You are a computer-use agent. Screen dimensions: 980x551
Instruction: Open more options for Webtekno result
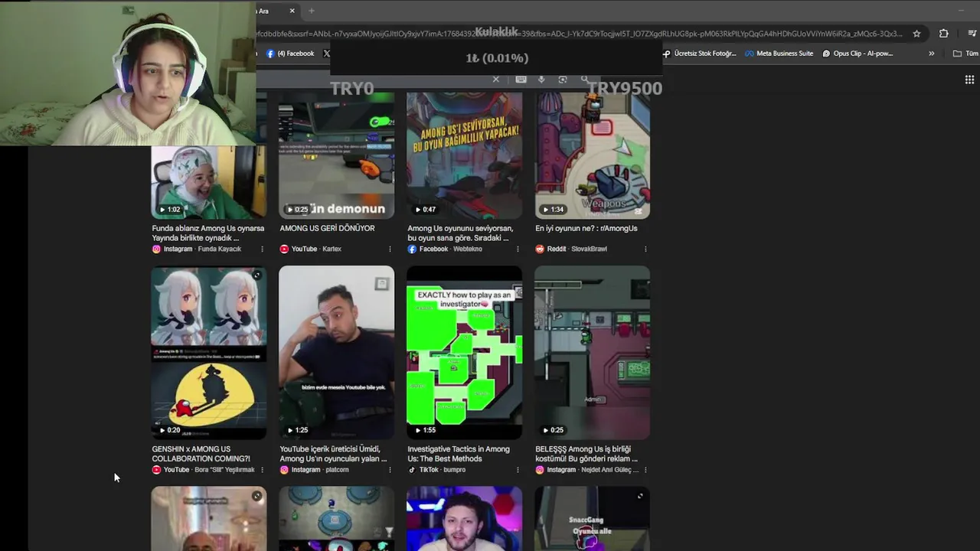click(x=518, y=249)
